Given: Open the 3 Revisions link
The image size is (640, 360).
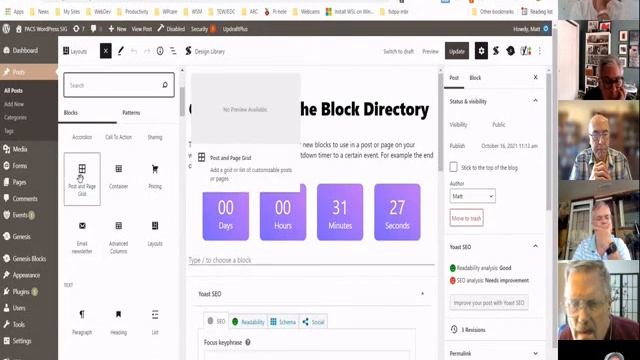Looking at the screenshot, I should pyautogui.click(x=468, y=330).
